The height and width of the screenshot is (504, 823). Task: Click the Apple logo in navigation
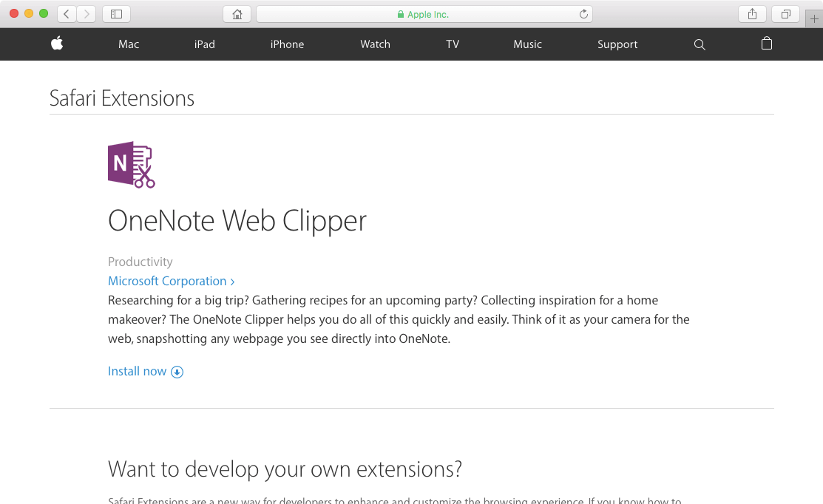pyautogui.click(x=57, y=44)
